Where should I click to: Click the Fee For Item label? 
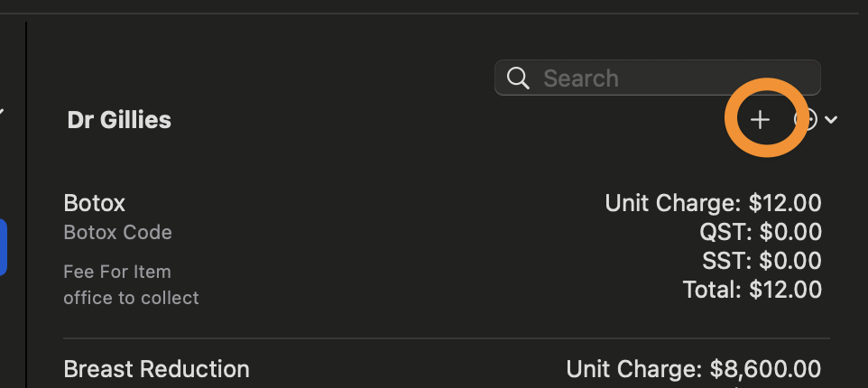[x=117, y=272]
